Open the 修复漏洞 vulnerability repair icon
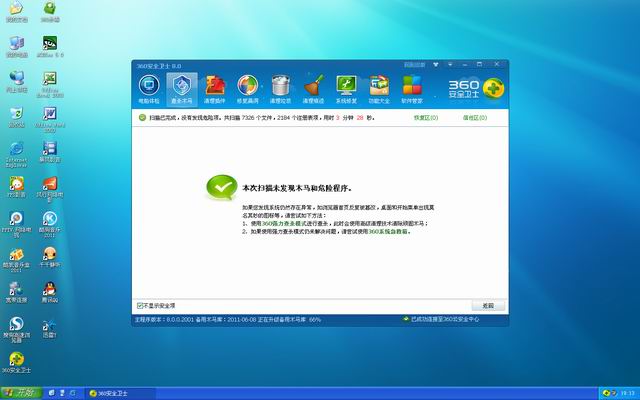Image resolution: width=640 pixels, height=400 pixels. [248, 89]
